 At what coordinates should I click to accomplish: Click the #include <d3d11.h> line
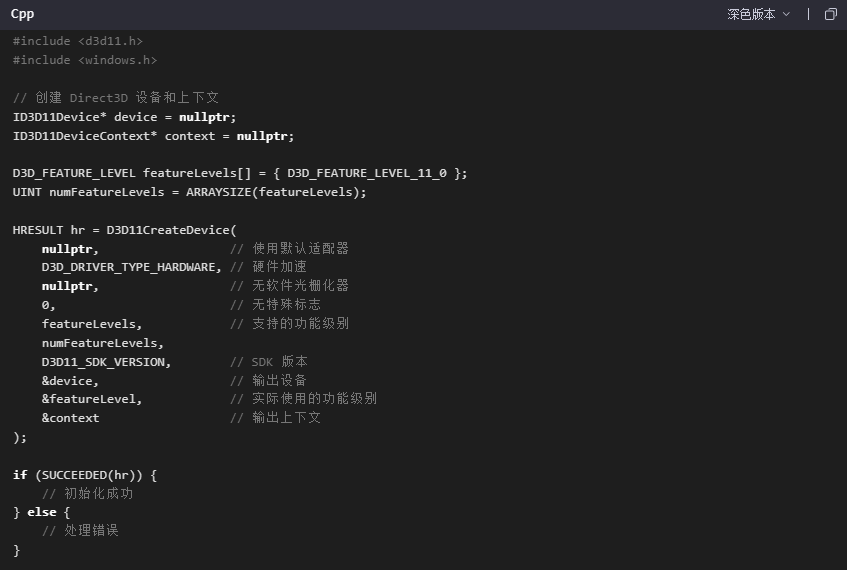77,41
